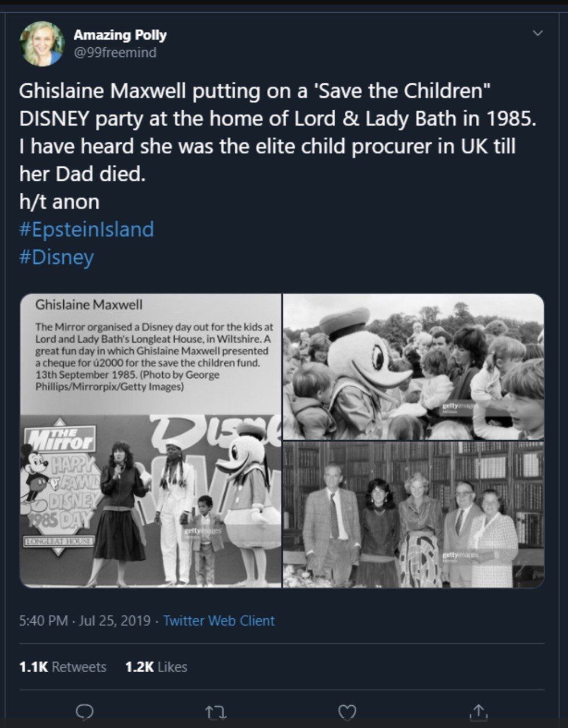View the 1.2K Likes list
Image resolution: width=568 pixels, height=728 pixels.
pyautogui.click(x=156, y=667)
